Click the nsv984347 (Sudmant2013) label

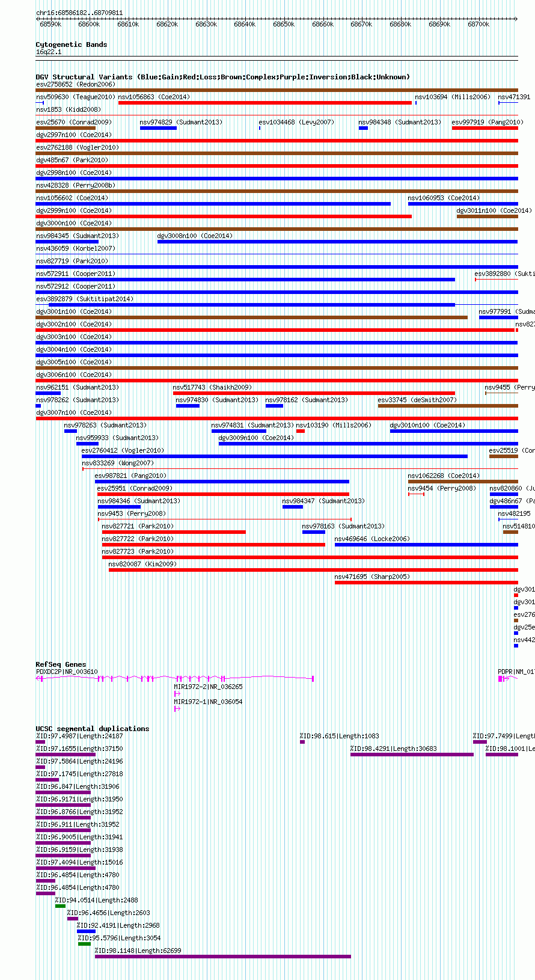[323, 501]
